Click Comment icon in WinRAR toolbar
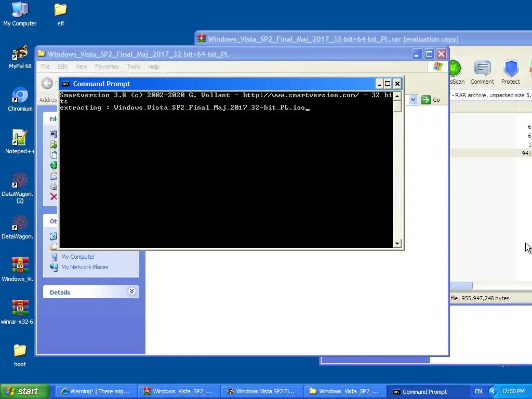 pyautogui.click(x=482, y=72)
